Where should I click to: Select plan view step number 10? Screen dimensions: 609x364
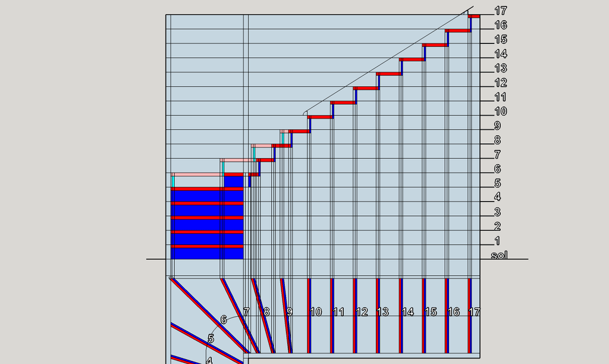point(316,312)
